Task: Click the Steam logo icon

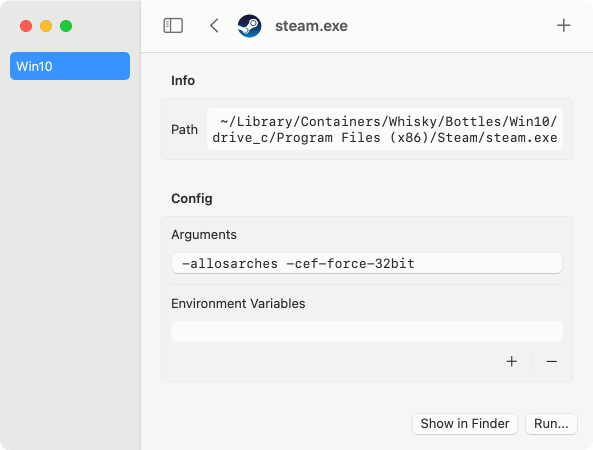Action: (249, 26)
